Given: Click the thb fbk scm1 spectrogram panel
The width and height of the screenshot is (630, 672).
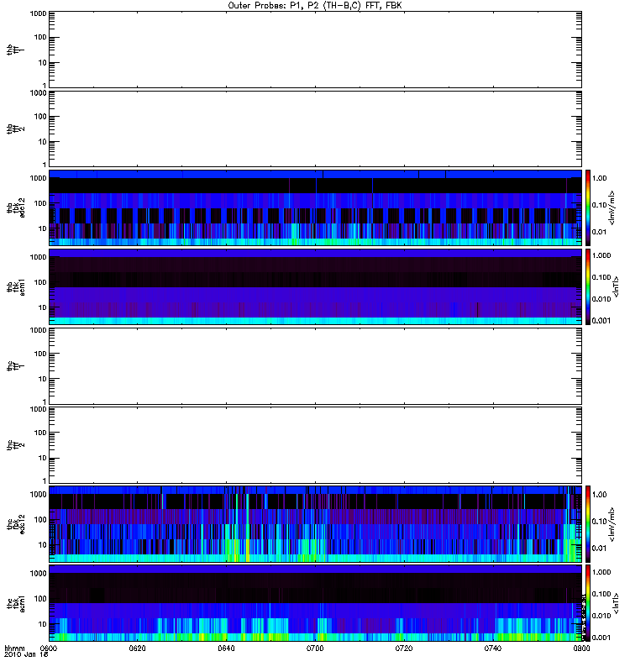Looking at the screenshot, I should pos(315,286).
